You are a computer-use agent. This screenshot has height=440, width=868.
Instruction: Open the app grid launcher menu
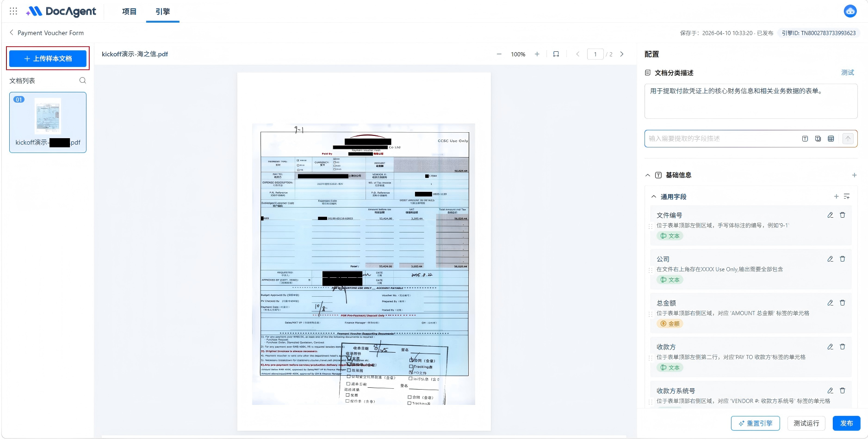click(x=13, y=11)
